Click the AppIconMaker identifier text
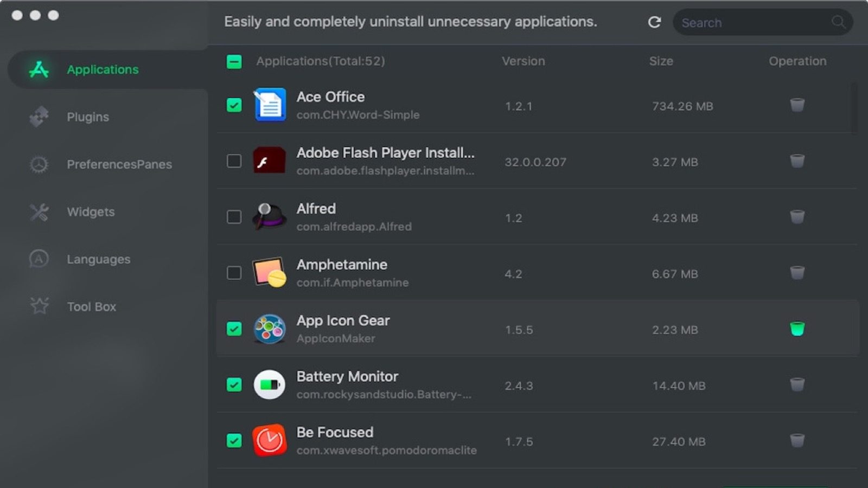The image size is (868, 488). coord(336,338)
